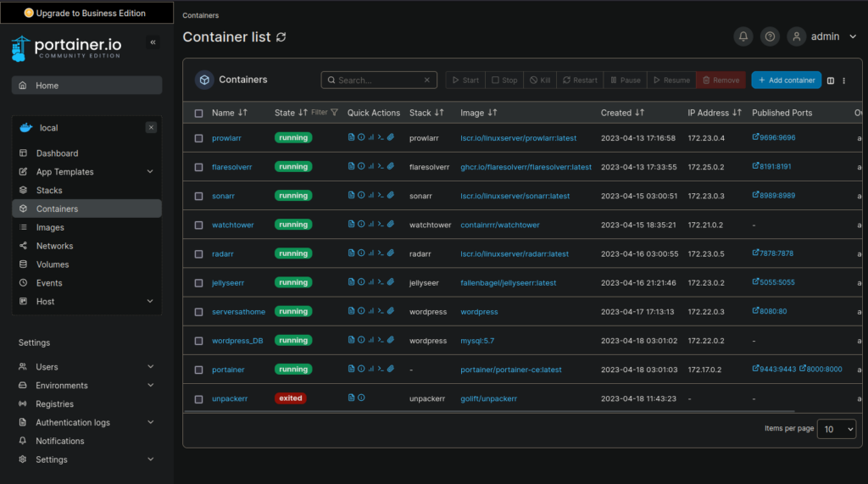Open the help question-mark icon
The width and height of the screenshot is (868, 484).
(x=770, y=36)
